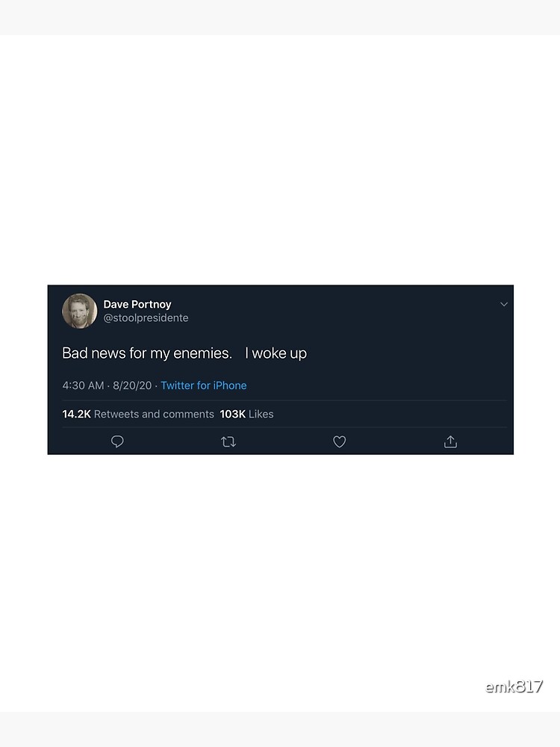Click the emk817 watermark
This screenshot has width=560, height=747.
pos(514,686)
